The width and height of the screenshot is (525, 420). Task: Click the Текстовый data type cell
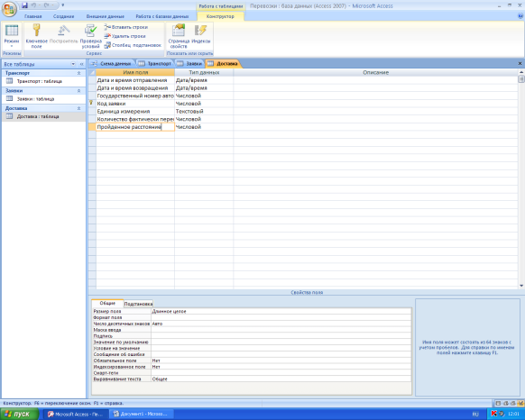point(204,111)
